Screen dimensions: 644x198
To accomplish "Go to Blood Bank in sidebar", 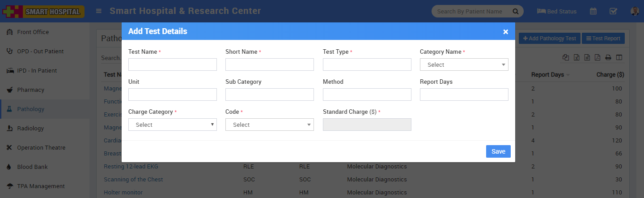I will (32, 167).
